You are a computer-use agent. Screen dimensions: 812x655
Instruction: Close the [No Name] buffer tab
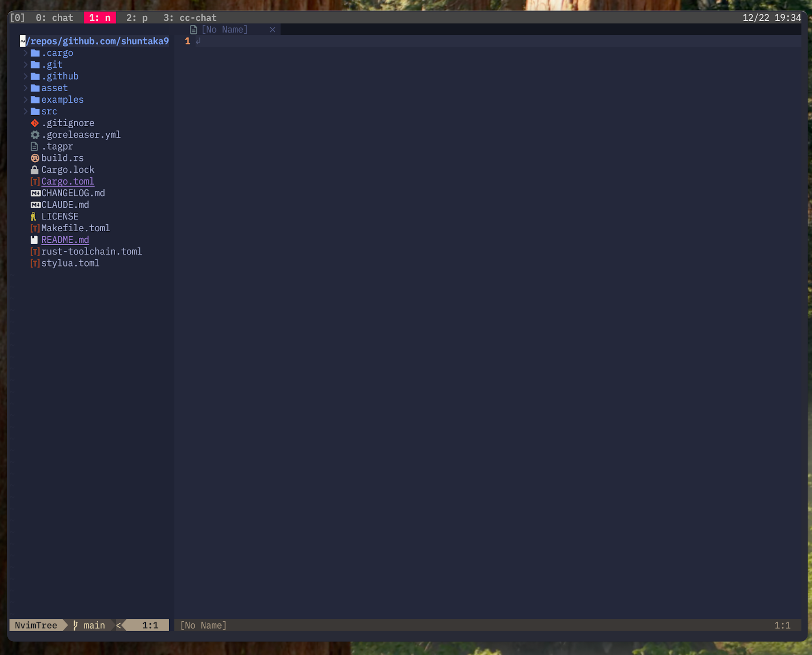(x=272, y=30)
